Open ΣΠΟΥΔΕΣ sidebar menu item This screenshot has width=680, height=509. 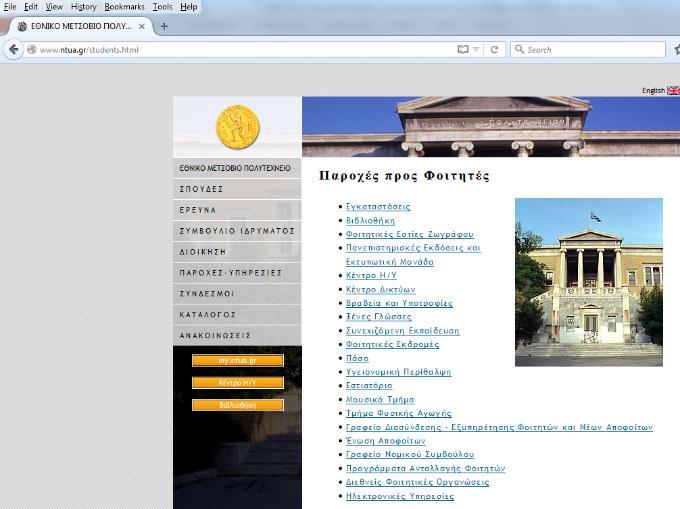[237, 189]
